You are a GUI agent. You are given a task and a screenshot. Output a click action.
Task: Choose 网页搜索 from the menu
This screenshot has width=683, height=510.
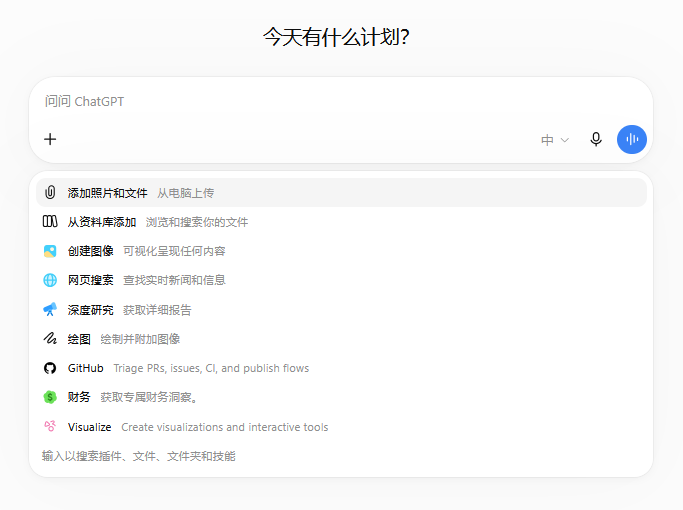[x=342, y=280]
